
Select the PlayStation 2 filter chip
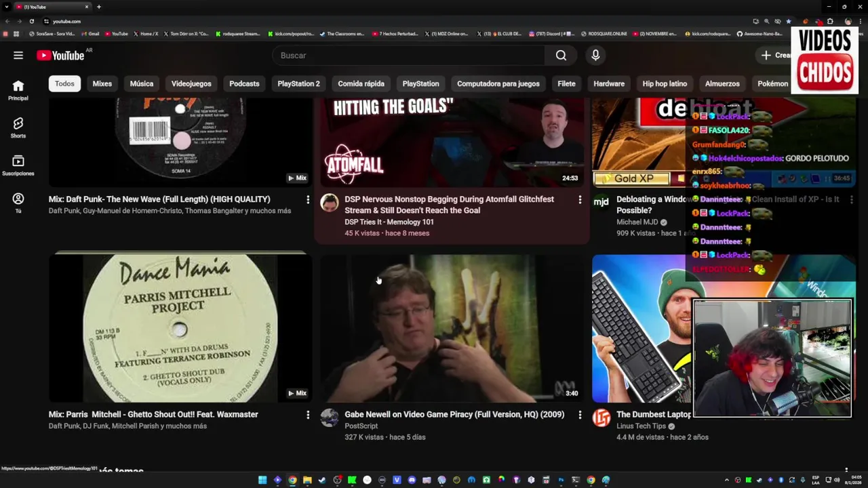(298, 83)
